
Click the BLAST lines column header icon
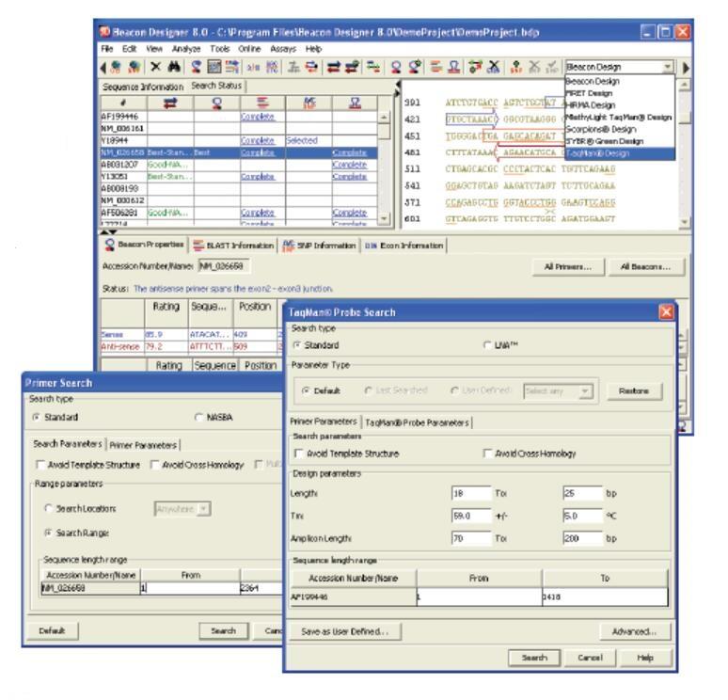coord(262,103)
